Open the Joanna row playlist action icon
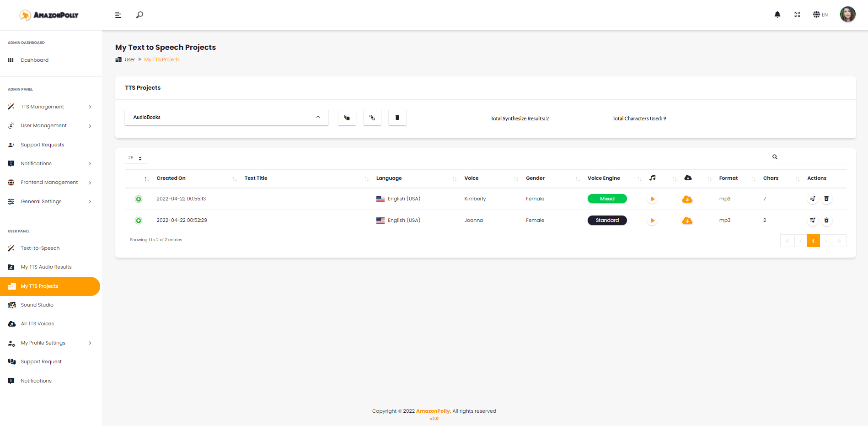The image size is (868, 426). (x=813, y=221)
